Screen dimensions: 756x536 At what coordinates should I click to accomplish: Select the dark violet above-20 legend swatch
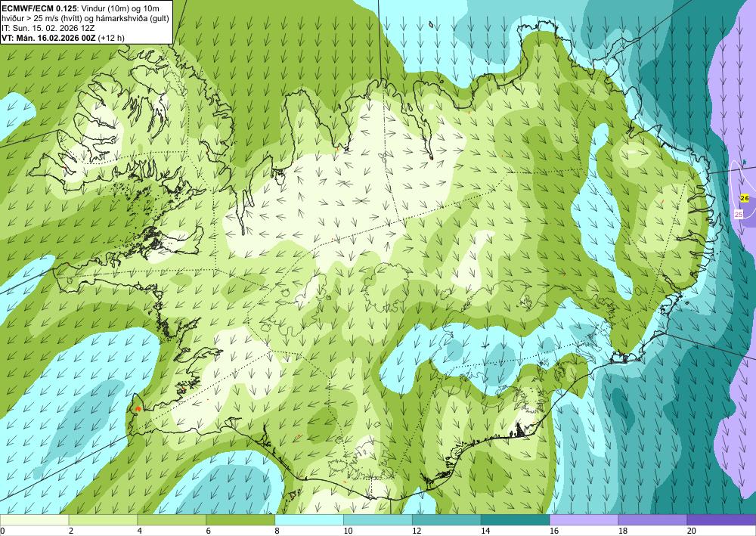tap(721, 520)
